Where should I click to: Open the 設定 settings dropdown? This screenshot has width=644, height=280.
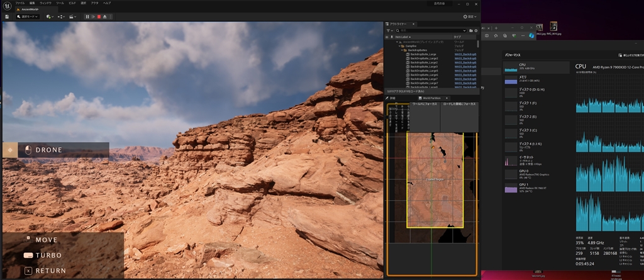(469, 16)
